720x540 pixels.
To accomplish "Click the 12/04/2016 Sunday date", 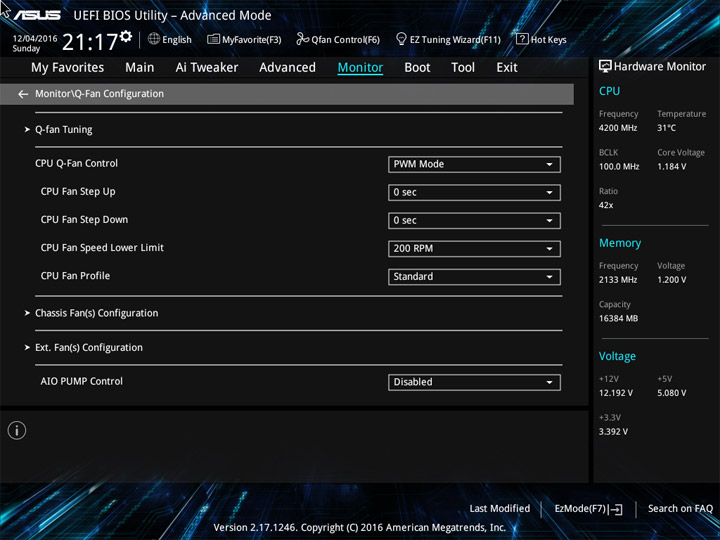I will [x=34, y=44].
